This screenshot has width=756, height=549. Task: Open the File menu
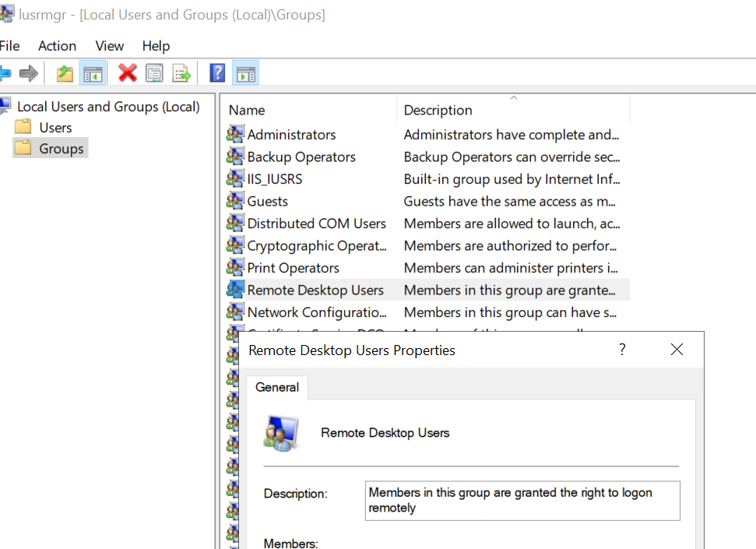click(x=10, y=46)
